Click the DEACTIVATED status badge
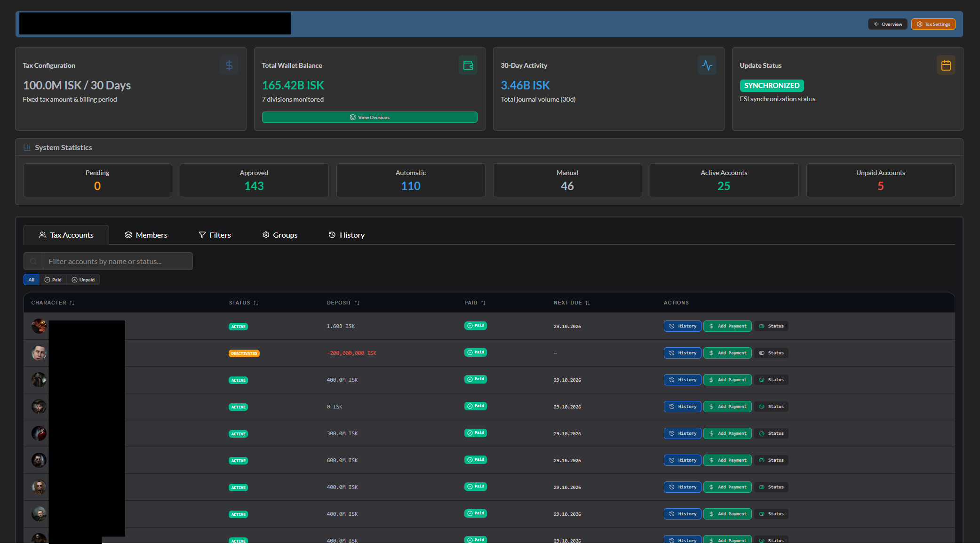 tap(244, 353)
